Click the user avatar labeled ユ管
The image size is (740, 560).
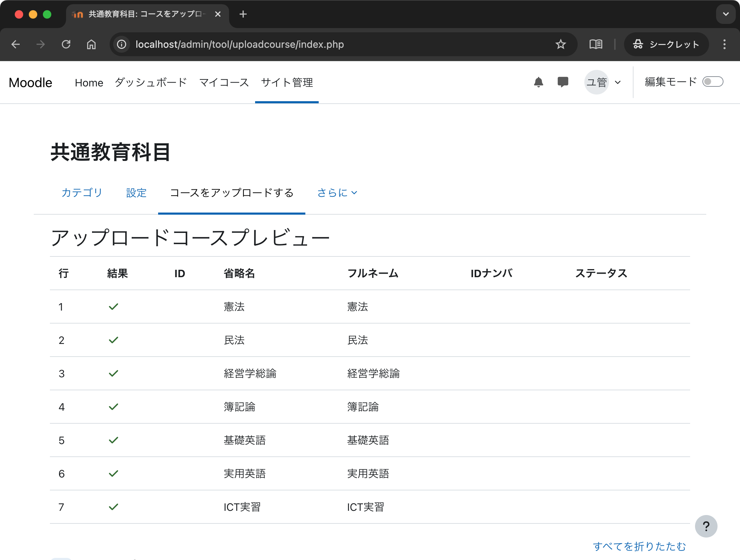596,82
